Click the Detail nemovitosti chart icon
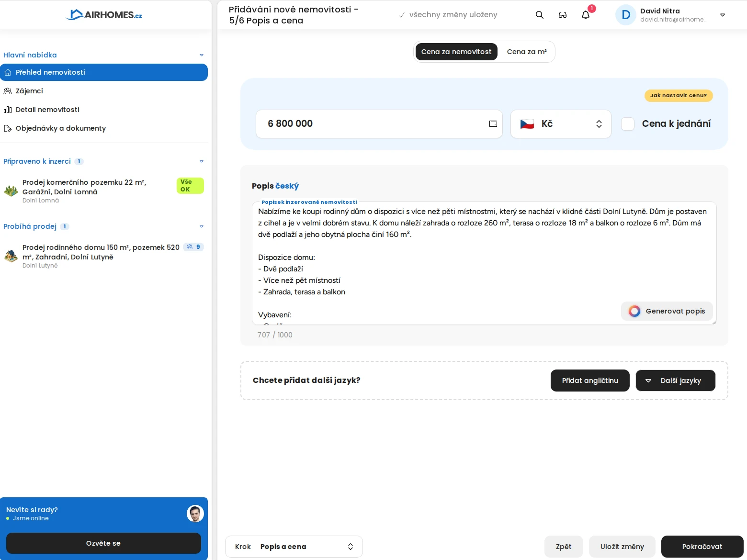Viewport: 747px width, 560px height. pyautogui.click(x=8, y=110)
